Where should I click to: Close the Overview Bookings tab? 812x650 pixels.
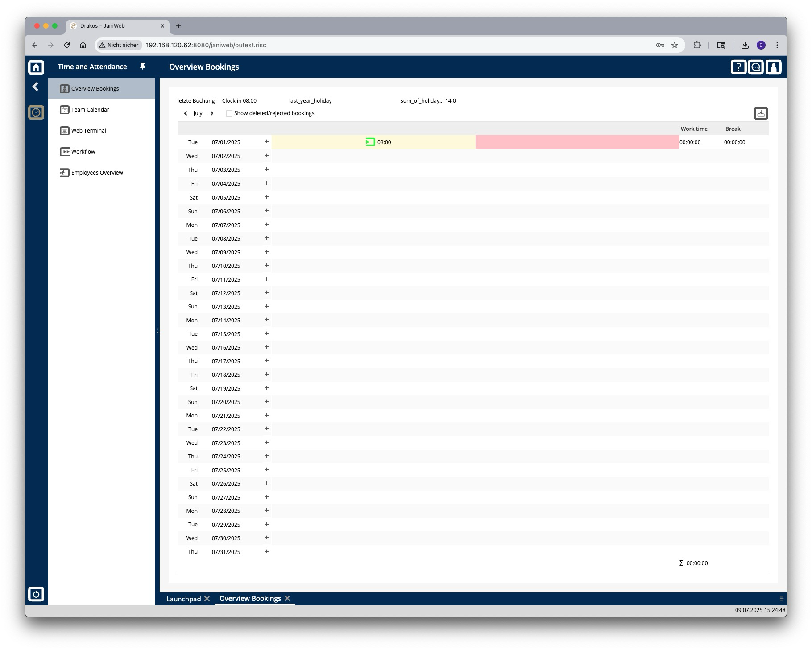click(287, 598)
